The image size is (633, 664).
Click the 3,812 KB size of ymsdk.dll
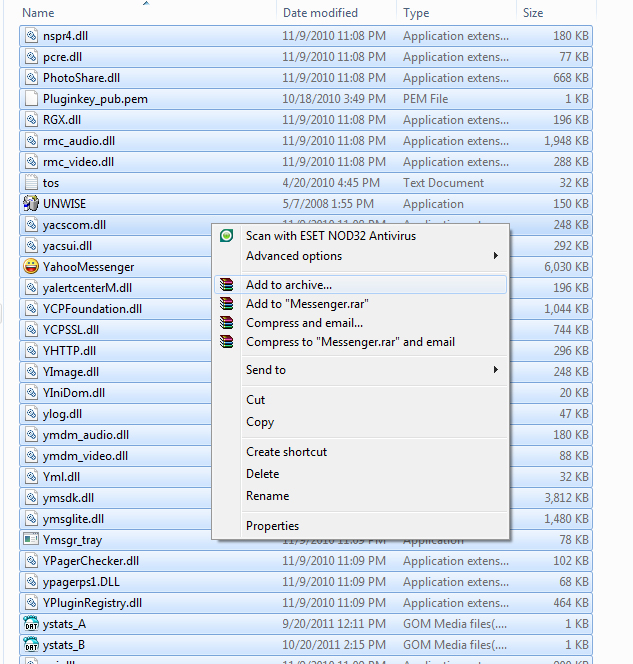pyautogui.click(x=566, y=498)
